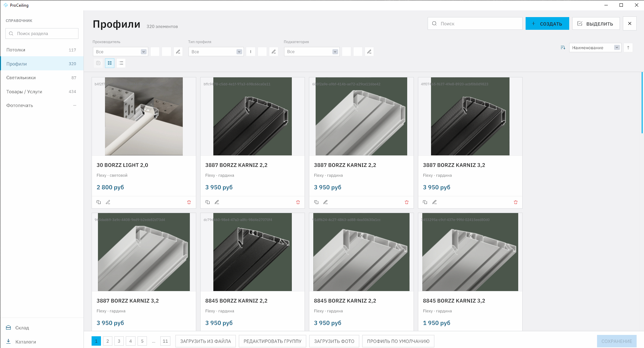
Task: Open the 30 BORZZ LIGHT 2,0 thumbnail
Action: click(x=144, y=117)
